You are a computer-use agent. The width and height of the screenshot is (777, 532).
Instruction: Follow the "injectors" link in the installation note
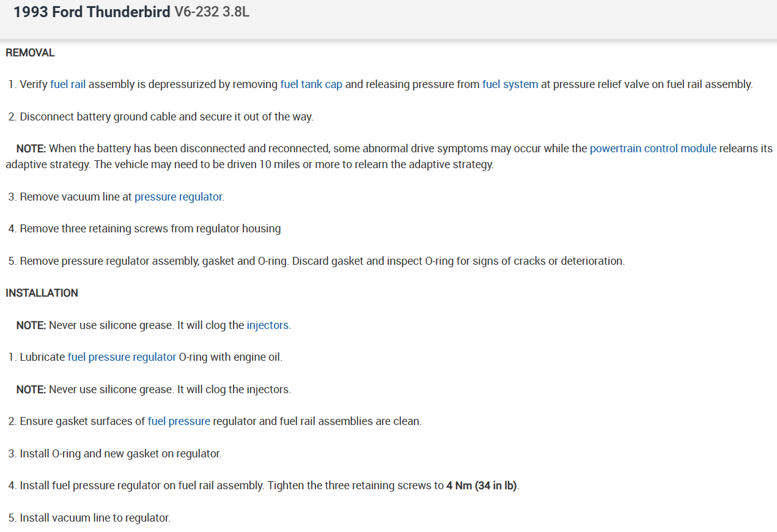coord(267,325)
